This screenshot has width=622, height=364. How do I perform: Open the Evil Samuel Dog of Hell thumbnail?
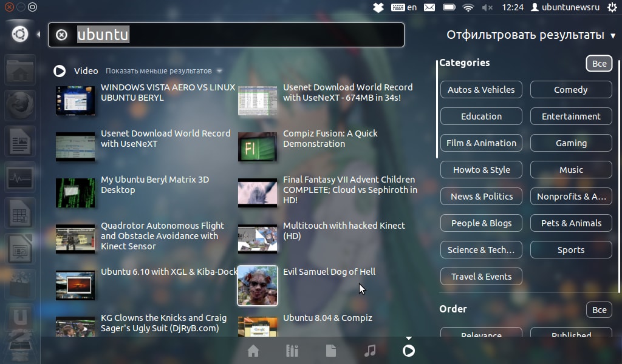coord(258,286)
